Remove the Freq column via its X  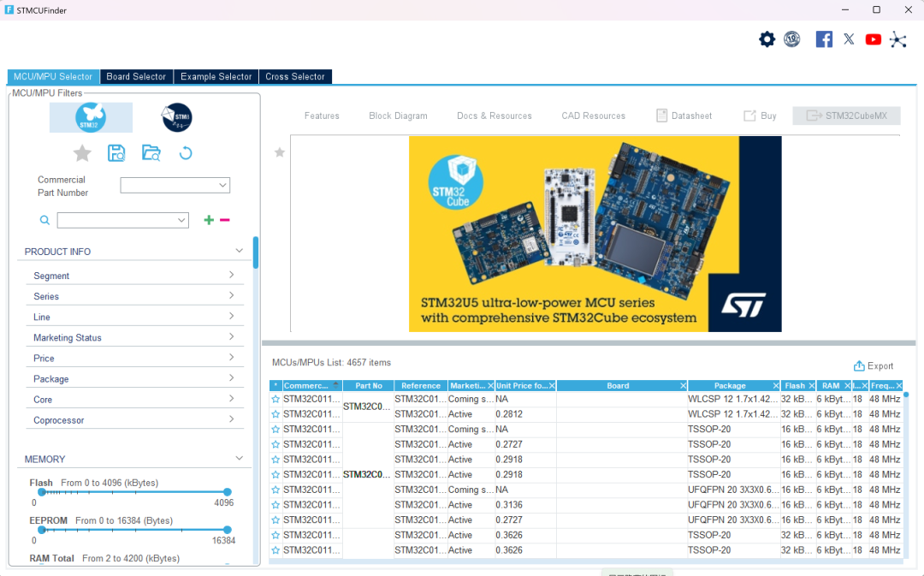click(898, 386)
